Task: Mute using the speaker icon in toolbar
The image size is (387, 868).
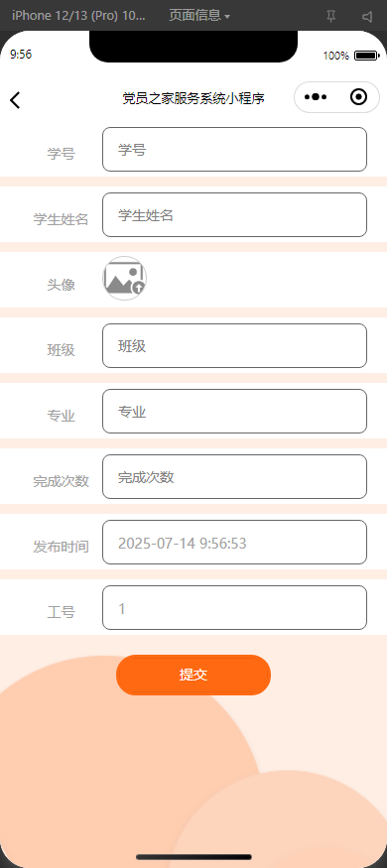Action: point(367,17)
